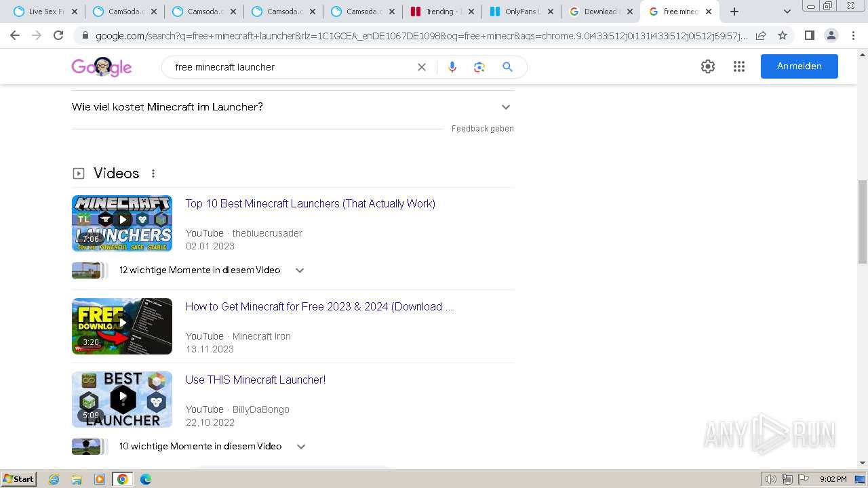The image size is (868, 488).
Task: Go back to the previous page
Action: pyautogui.click(x=15, y=35)
